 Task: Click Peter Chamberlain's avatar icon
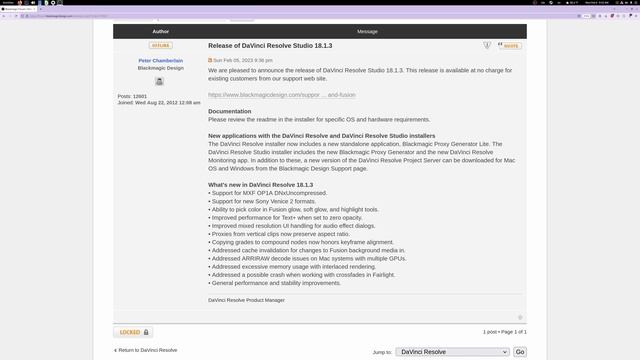tap(159, 81)
